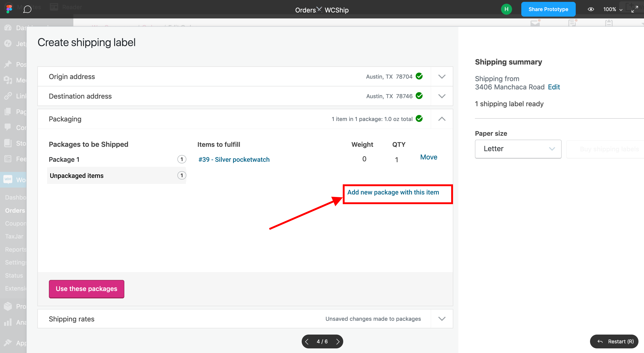Click the Feedback form icon in sidebar
Image resolution: width=644 pixels, height=353 pixels.
(8, 159)
